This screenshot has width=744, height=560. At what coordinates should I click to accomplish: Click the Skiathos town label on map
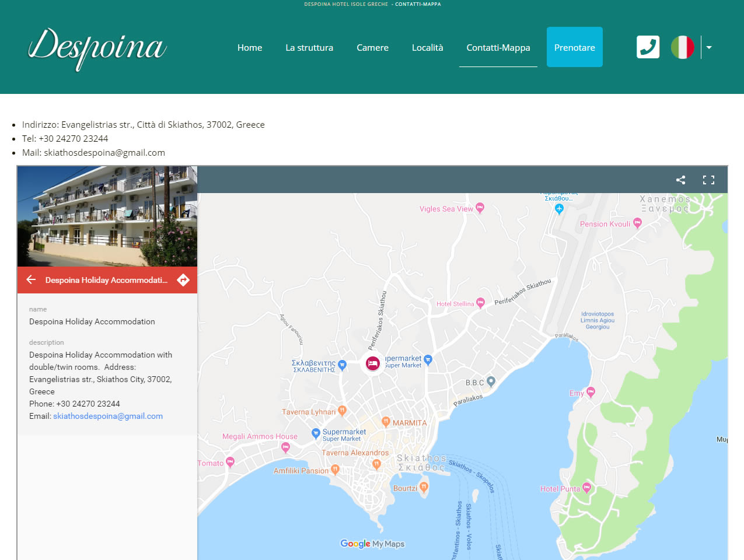point(421,463)
